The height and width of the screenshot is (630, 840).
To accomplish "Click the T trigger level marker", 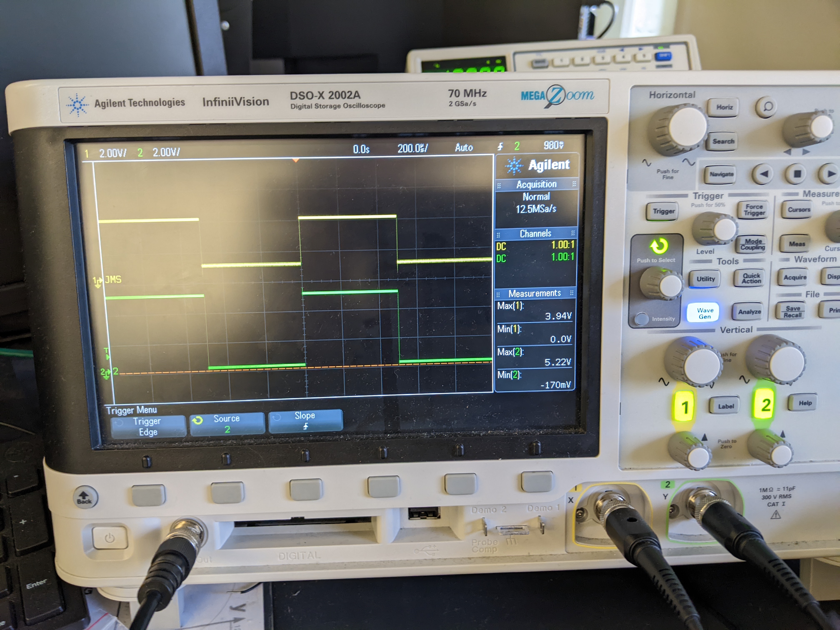I will [107, 354].
